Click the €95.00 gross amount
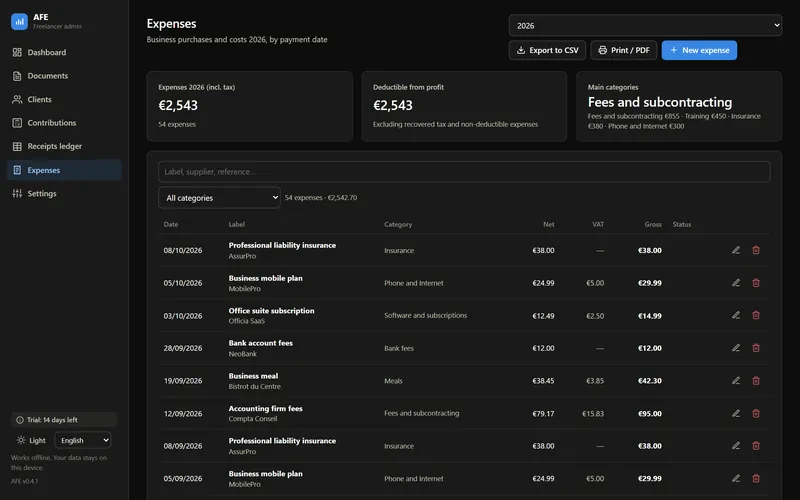This screenshot has height=500, width=800. [x=649, y=413]
